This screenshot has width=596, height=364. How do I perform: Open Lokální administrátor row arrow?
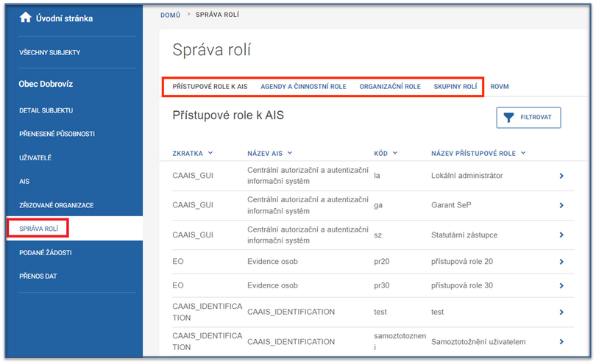click(561, 176)
